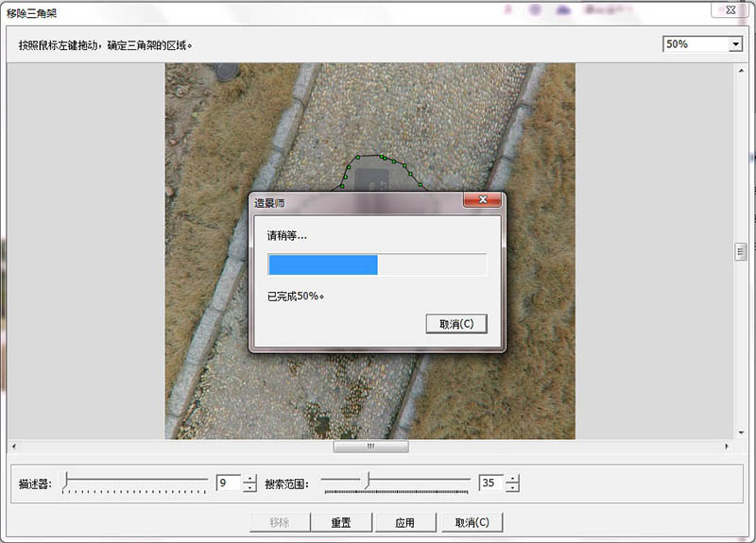Click the horizontal scrollbar right arrow

click(727, 446)
